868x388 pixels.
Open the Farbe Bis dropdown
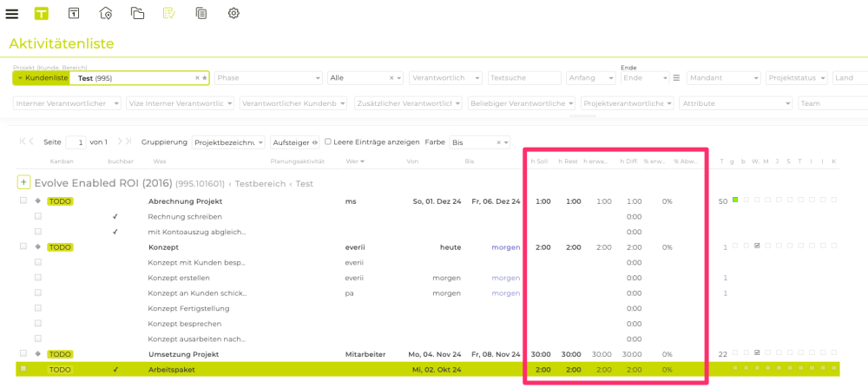click(480, 142)
